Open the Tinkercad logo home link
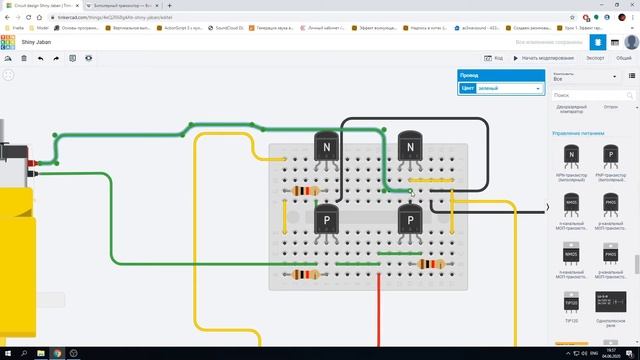640x360 pixels. coord(8,42)
